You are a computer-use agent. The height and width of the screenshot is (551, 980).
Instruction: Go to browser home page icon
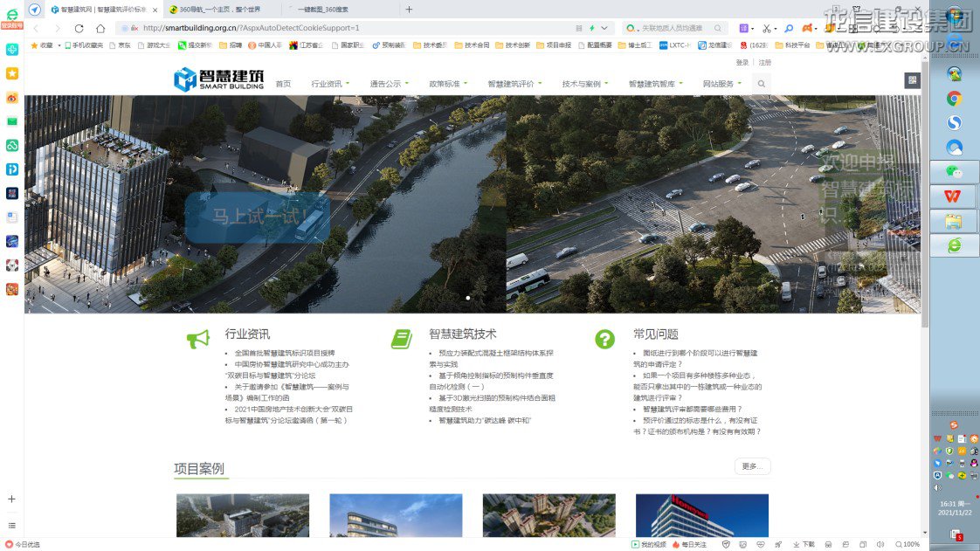click(x=100, y=28)
